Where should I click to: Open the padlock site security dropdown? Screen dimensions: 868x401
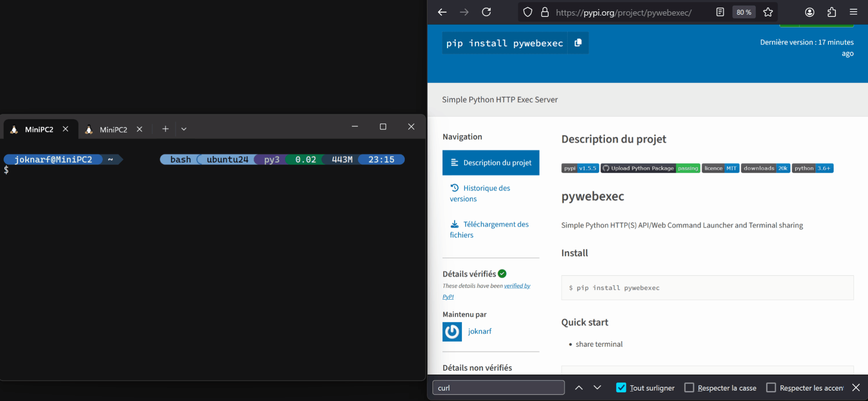pyautogui.click(x=545, y=12)
